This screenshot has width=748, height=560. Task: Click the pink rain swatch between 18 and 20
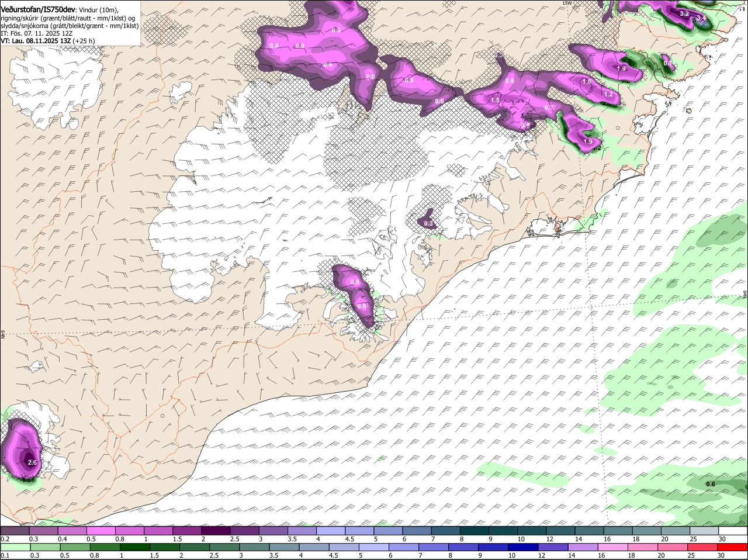tap(643, 547)
